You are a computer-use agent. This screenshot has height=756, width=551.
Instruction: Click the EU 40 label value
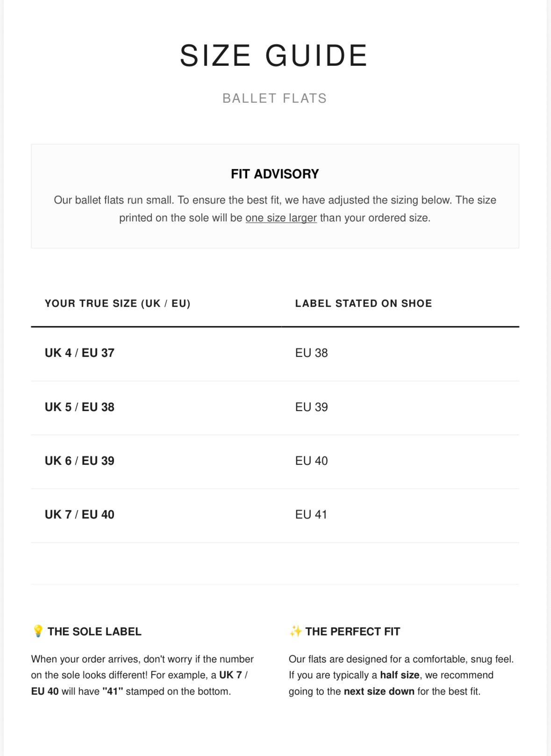click(311, 461)
